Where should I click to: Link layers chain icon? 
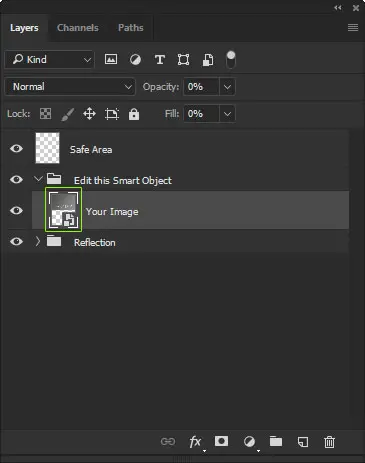[x=168, y=442]
